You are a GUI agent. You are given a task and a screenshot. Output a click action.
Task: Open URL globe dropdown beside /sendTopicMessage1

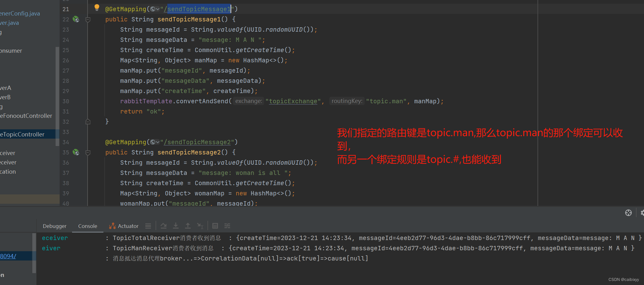pyautogui.click(x=155, y=9)
